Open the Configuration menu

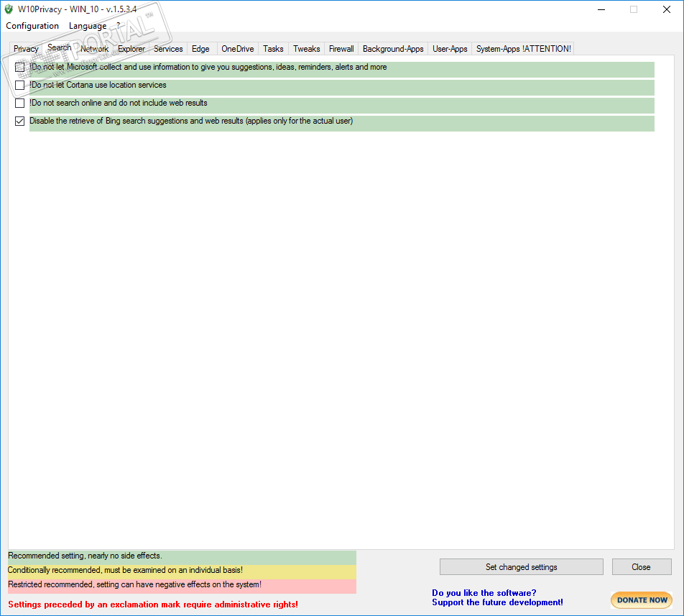pyautogui.click(x=32, y=26)
